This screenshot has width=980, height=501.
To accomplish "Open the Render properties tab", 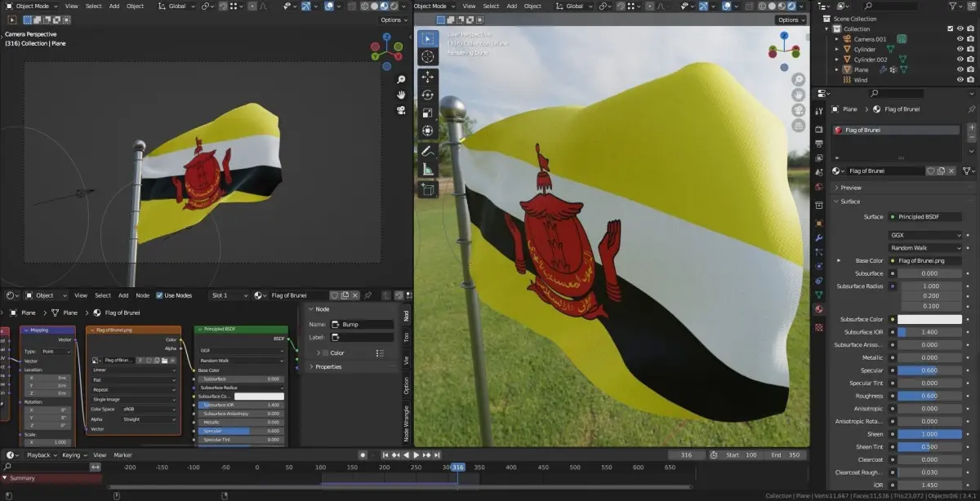I will click(x=819, y=128).
